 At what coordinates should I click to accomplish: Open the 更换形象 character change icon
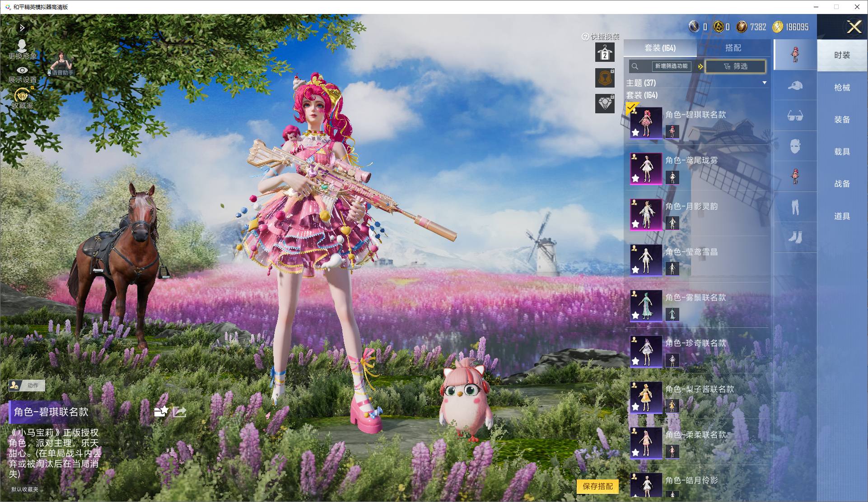(x=22, y=49)
